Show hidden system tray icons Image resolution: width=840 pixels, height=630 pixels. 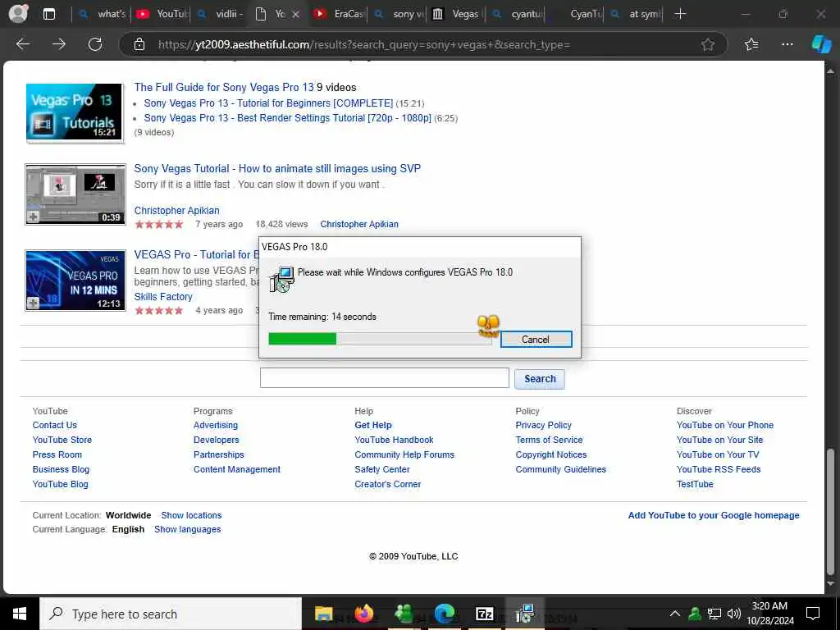click(x=675, y=614)
